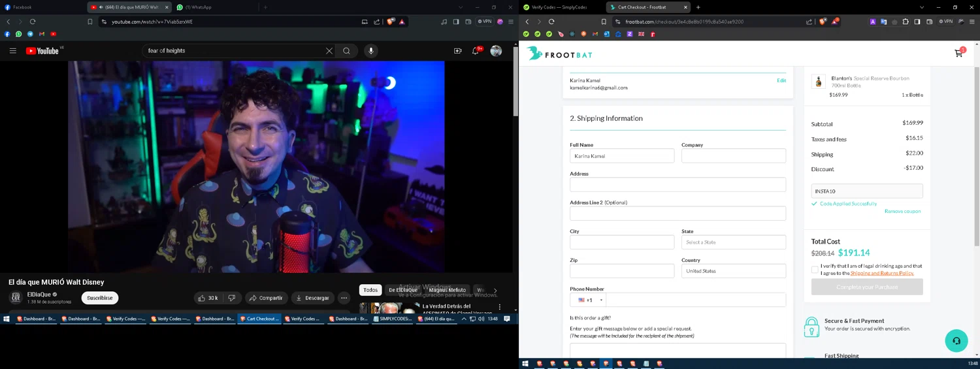Open options for 'La Verdad Detrás del' video
This screenshot has height=369, width=980.
point(500,306)
